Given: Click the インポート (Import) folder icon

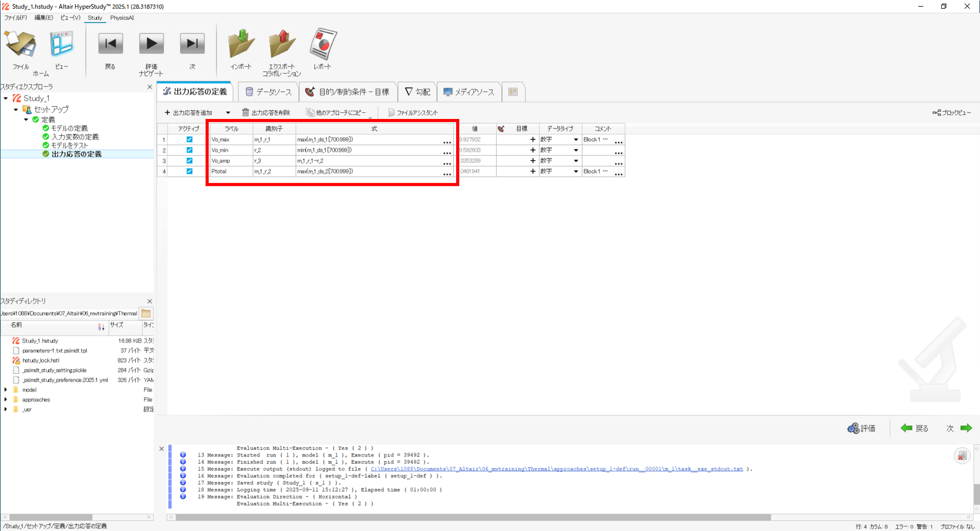Looking at the screenshot, I should pyautogui.click(x=241, y=45).
